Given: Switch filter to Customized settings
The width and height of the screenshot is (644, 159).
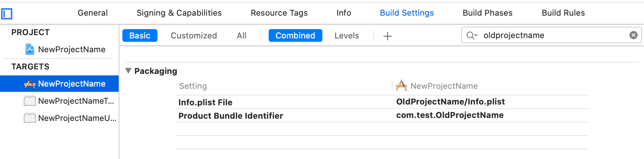Looking at the screenshot, I should (x=194, y=35).
